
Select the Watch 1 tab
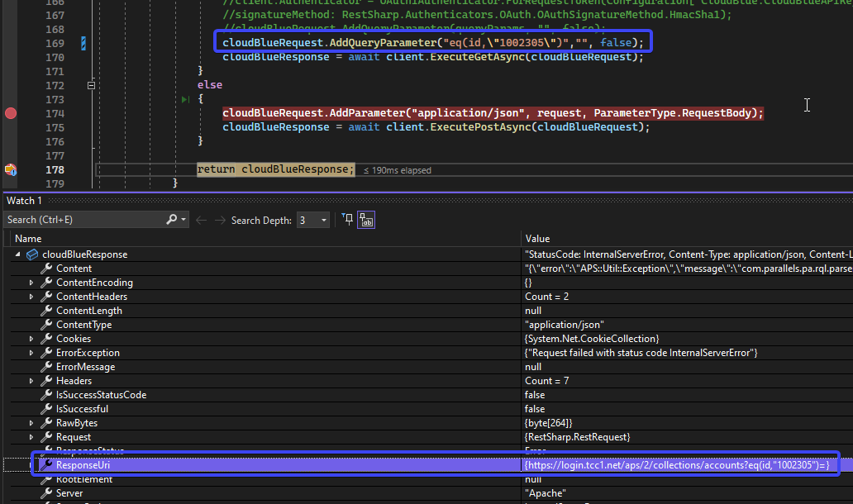tap(23, 200)
